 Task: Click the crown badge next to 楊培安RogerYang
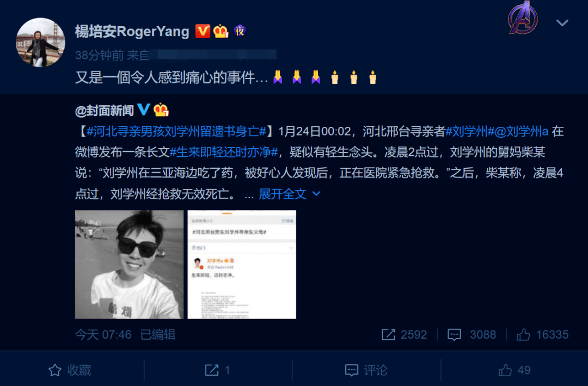[x=221, y=31]
